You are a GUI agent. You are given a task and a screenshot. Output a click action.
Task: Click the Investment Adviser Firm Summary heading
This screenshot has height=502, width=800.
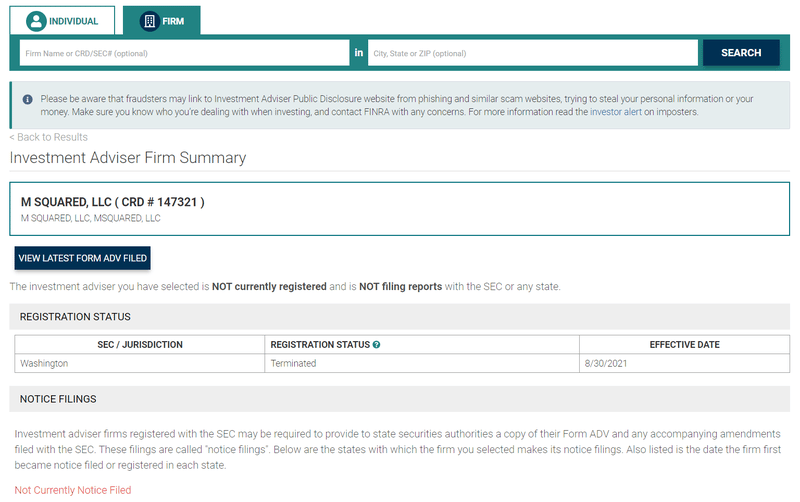click(x=128, y=158)
